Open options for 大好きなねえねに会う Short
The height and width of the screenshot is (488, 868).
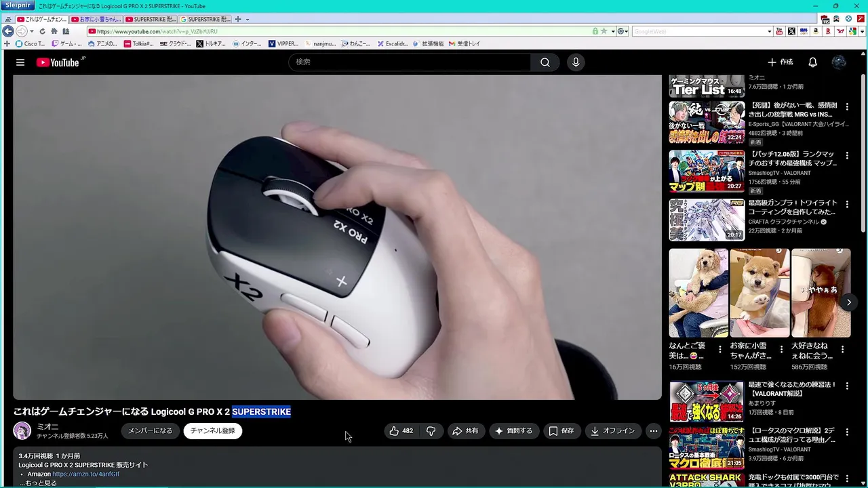point(842,350)
